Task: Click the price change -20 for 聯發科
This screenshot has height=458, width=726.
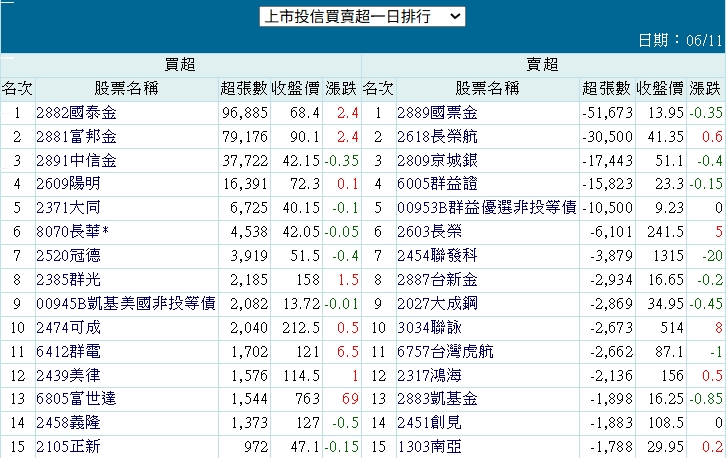Action: (x=712, y=256)
